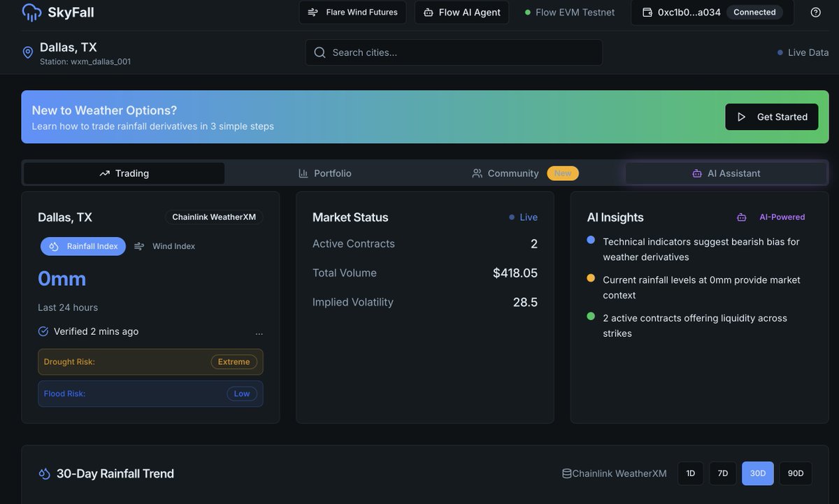Click the SkyFall cloud logo icon
Image resolution: width=839 pixels, height=504 pixels.
(x=31, y=12)
